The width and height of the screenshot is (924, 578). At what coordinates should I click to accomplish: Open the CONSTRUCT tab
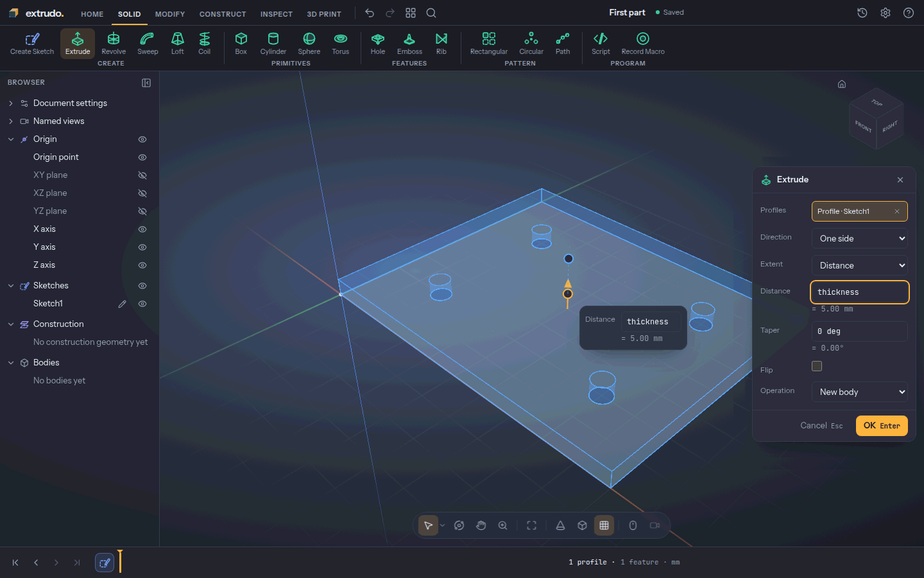coord(223,13)
